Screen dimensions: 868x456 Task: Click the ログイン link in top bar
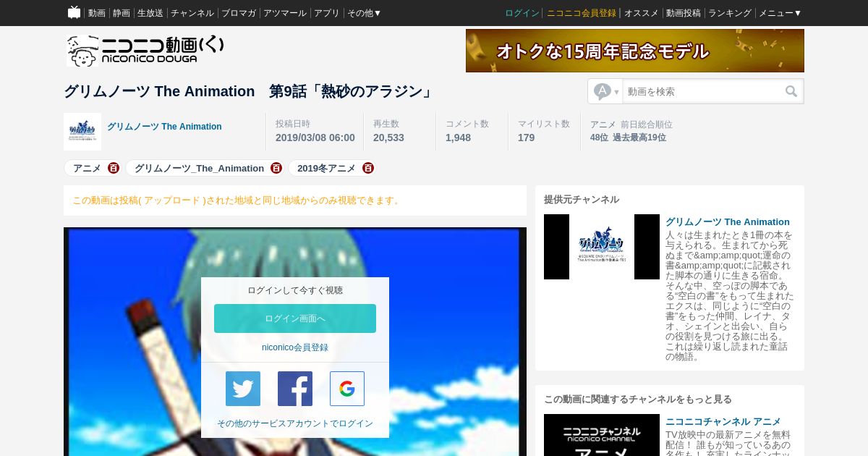click(x=522, y=13)
